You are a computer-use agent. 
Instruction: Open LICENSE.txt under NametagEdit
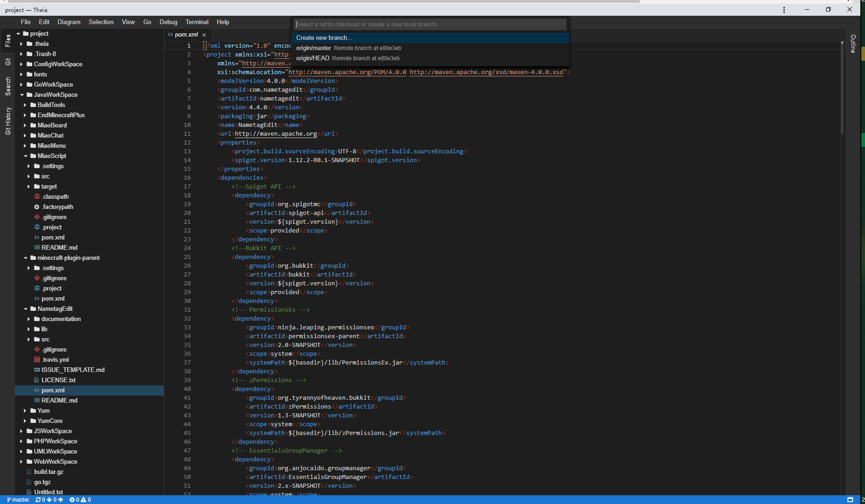tap(59, 380)
